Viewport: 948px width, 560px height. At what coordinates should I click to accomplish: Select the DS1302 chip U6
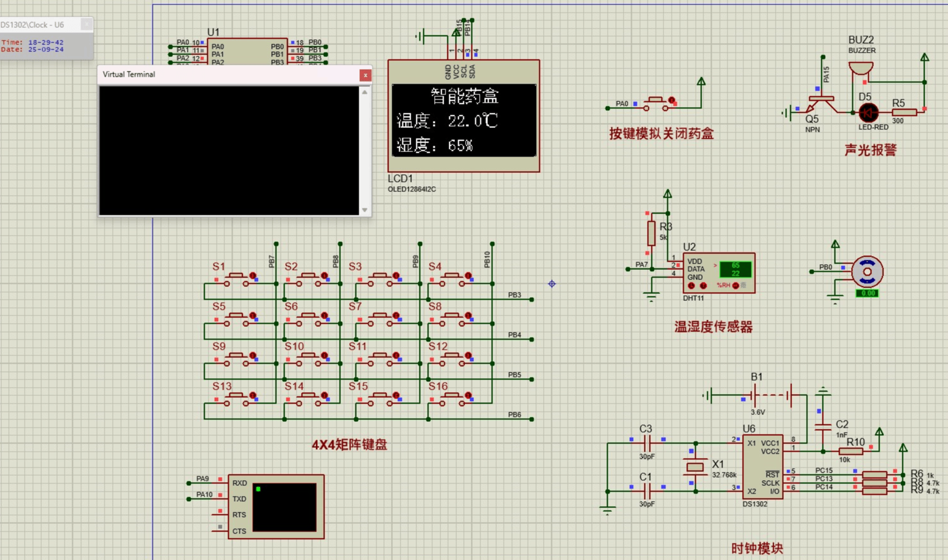pos(762,467)
